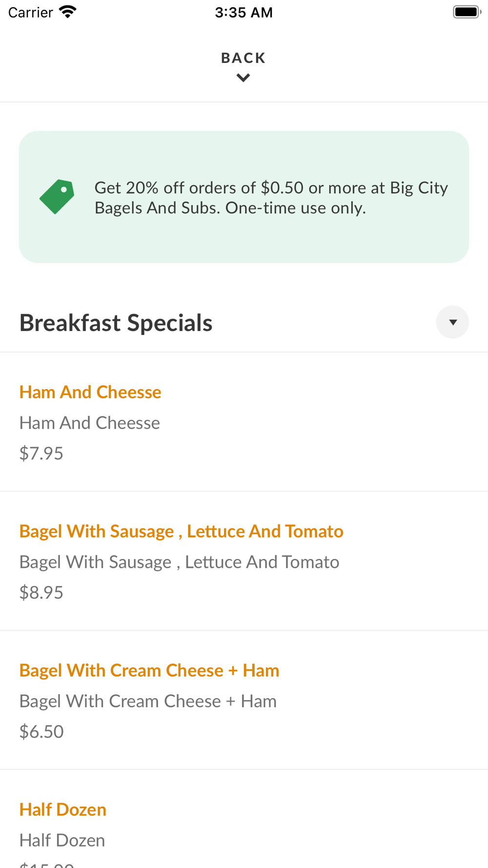Click the battery status icon
This screenshot has height=868, width=488.
click(x=467, y=12)
